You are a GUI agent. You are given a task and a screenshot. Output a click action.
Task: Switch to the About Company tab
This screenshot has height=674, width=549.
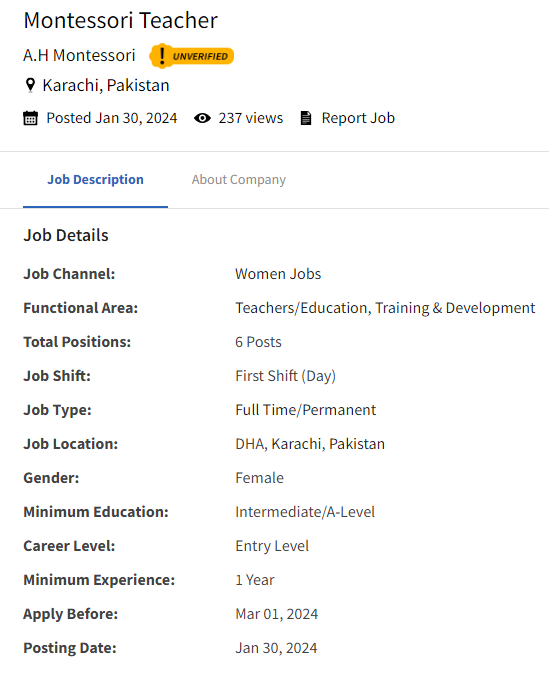(239, 180)
